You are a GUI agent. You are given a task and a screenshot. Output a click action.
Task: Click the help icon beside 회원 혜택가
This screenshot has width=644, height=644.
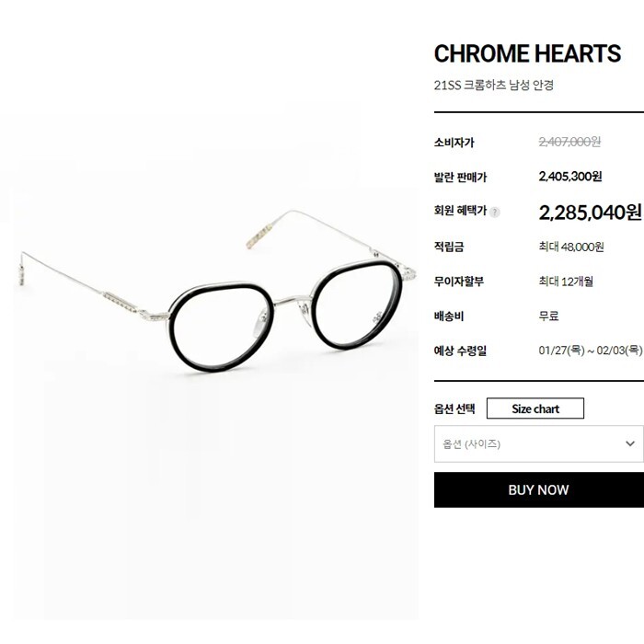(x=495, y=213)
